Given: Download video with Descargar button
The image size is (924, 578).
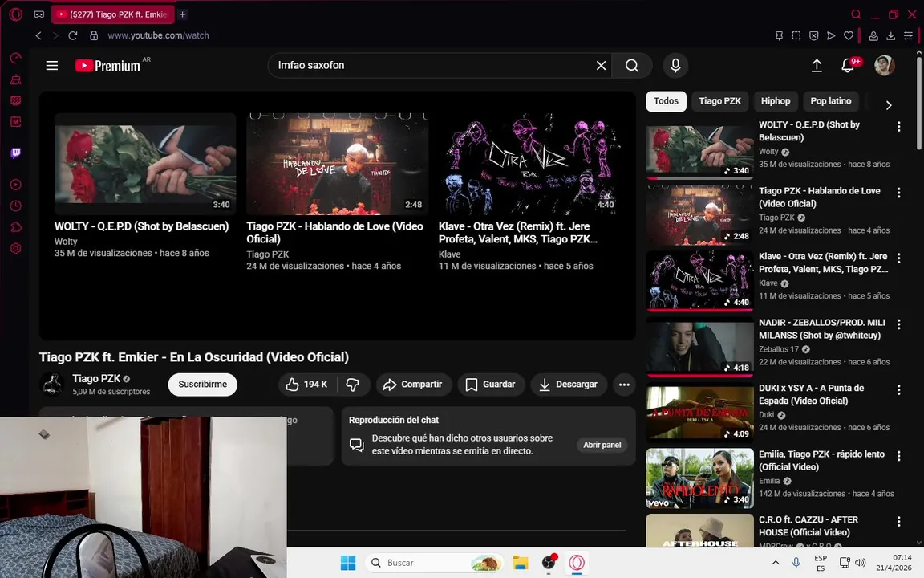Looking at the screenshot, I should pos(569,385).
